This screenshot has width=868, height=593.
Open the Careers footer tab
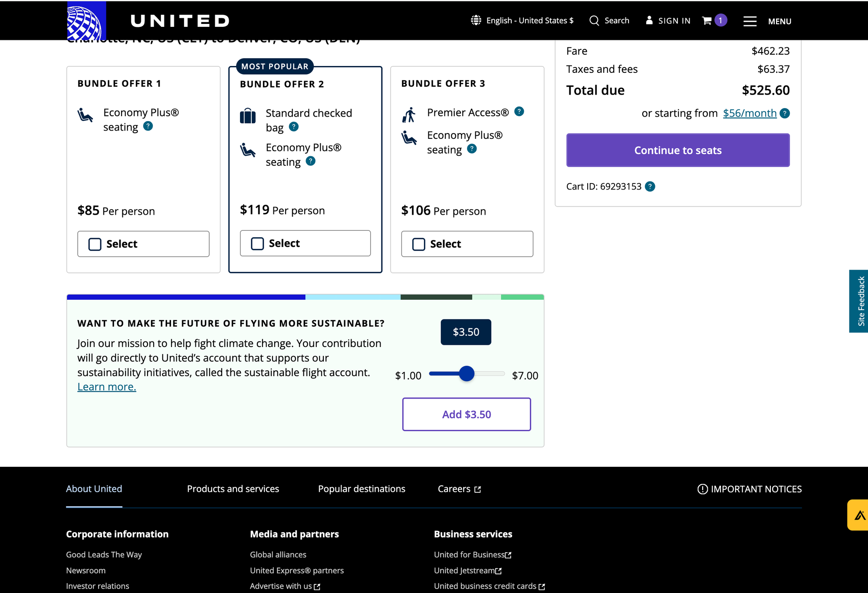point(459,489)
